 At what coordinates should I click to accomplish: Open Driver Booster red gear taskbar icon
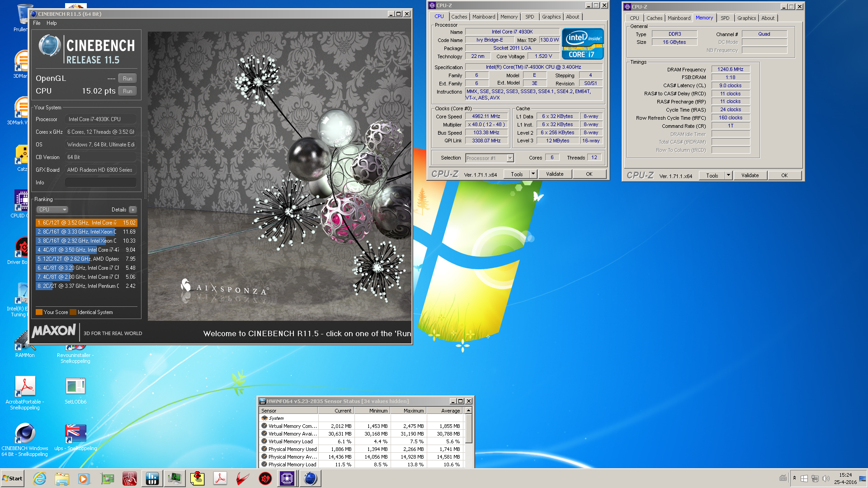[x=265, y=479]
